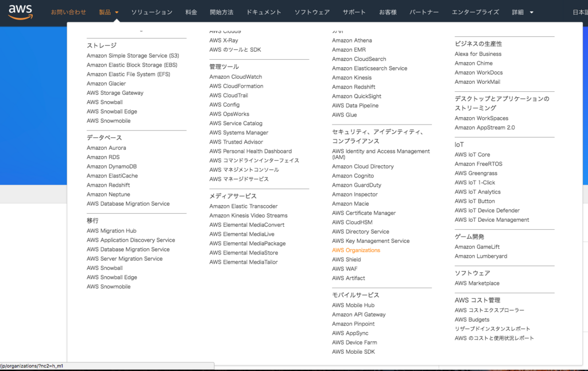Viewport: 588px width, 371px height.
Task: Open AWS IoT Core link
Action: pyautogui.click(x=472, y=154)
